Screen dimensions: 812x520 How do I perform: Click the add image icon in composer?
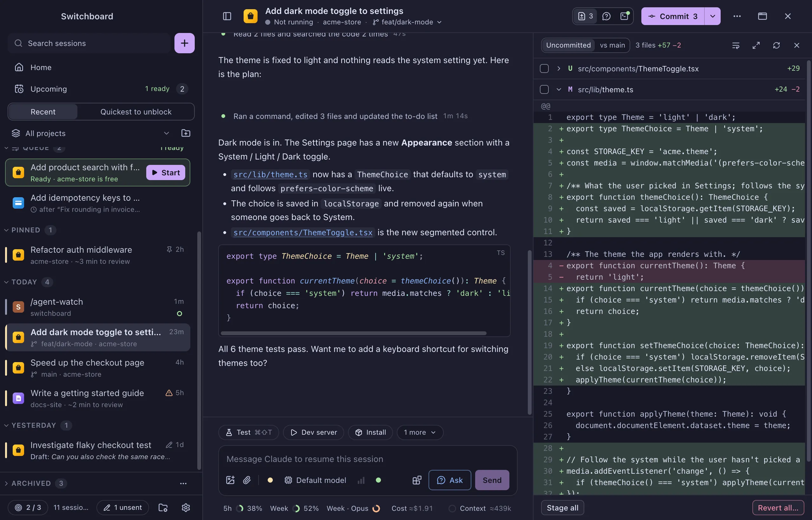(230, 480)
